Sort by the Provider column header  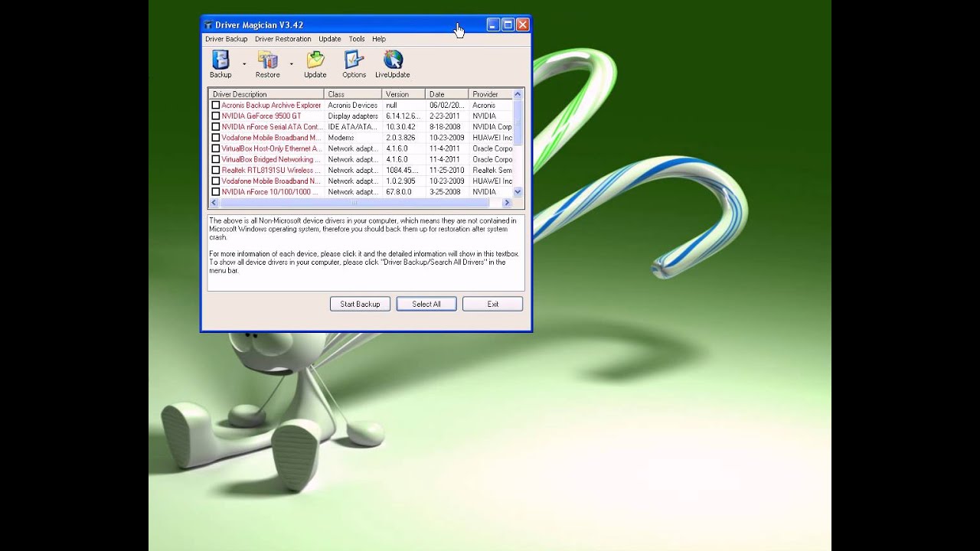point(491,94)
